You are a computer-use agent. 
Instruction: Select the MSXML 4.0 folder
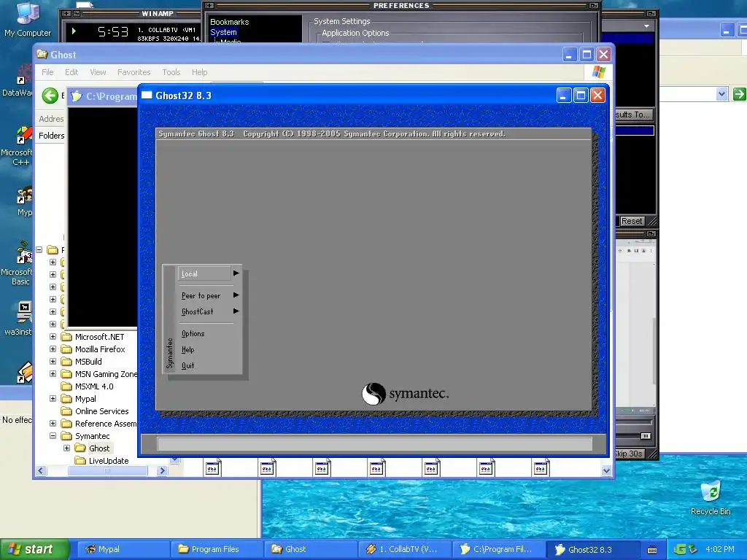click(94, 386)
